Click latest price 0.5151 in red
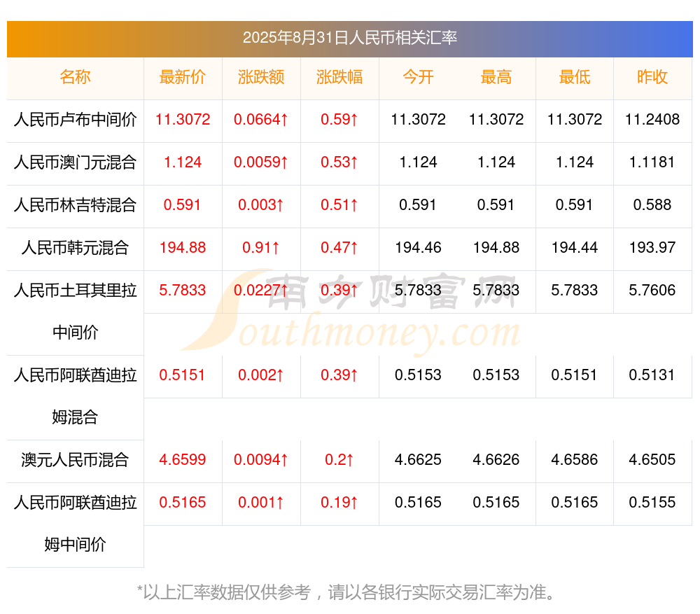 183,375
